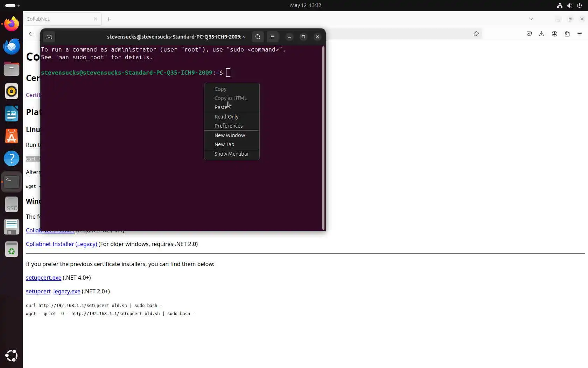Click the terminal title bar text
588x368 pixels.
[176, 37]
